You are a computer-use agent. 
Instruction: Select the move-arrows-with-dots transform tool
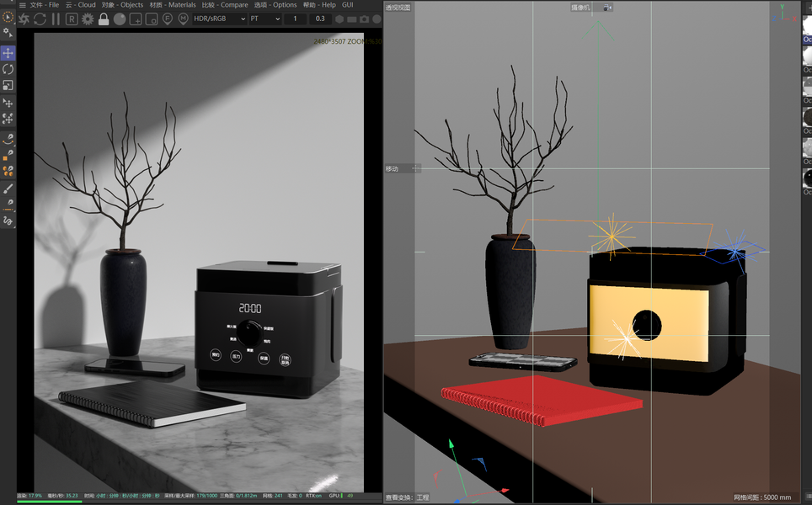point(8,119)
